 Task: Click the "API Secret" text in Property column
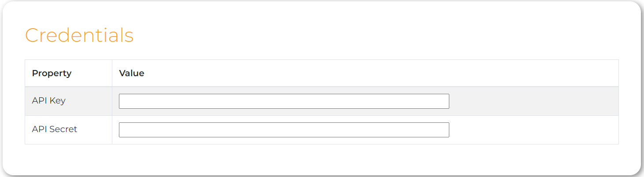[x=55, y=129]
